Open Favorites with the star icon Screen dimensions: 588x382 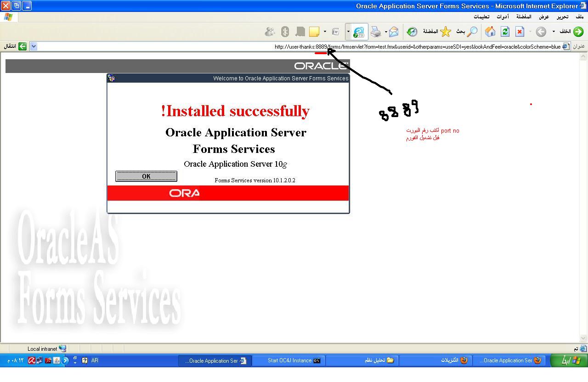click(x=445, y=32)
